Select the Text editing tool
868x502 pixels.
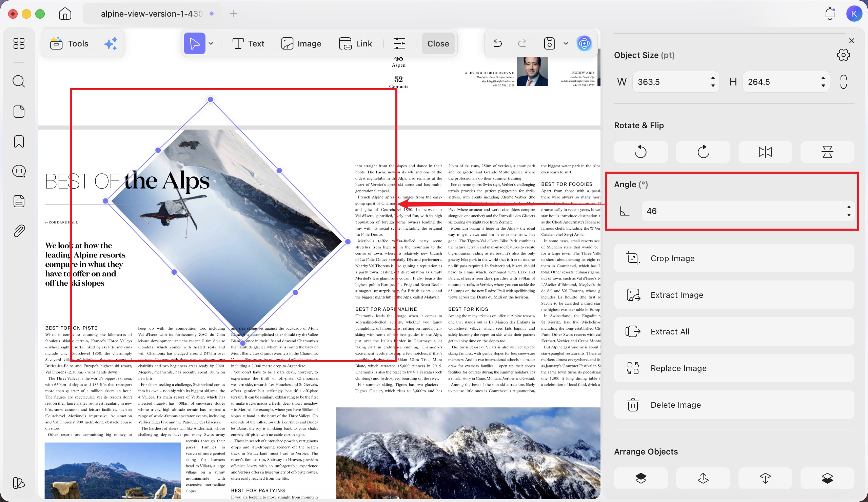coord(248,44)
